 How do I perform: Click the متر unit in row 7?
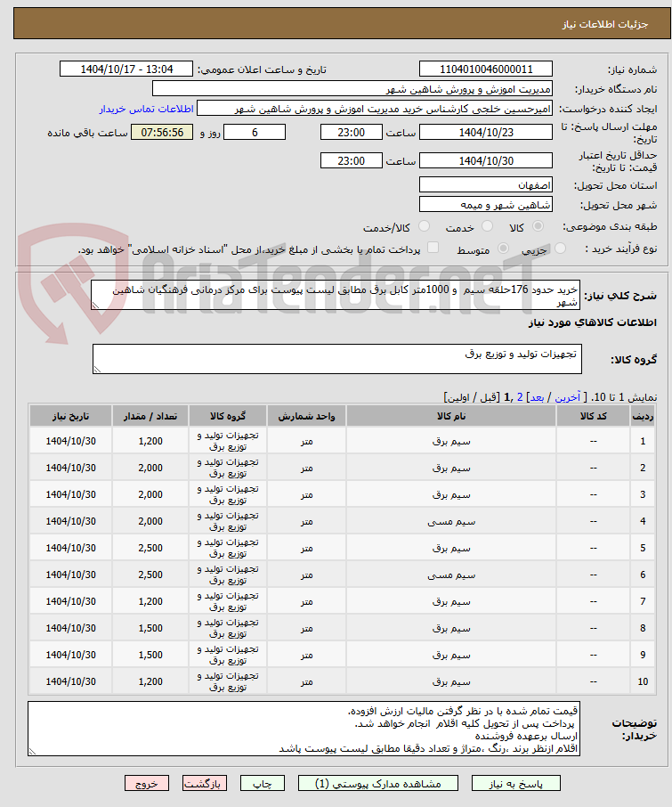pyautogui.click(x=306, y=601)
